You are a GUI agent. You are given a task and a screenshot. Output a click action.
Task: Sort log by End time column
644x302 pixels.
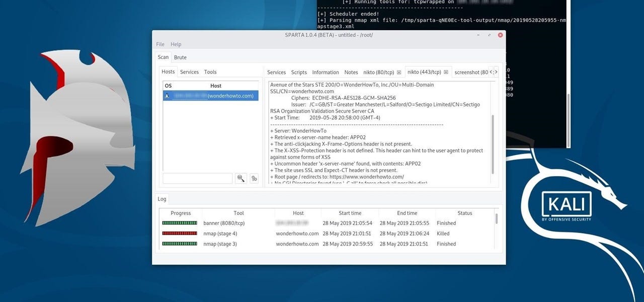[x=407, y=213]
